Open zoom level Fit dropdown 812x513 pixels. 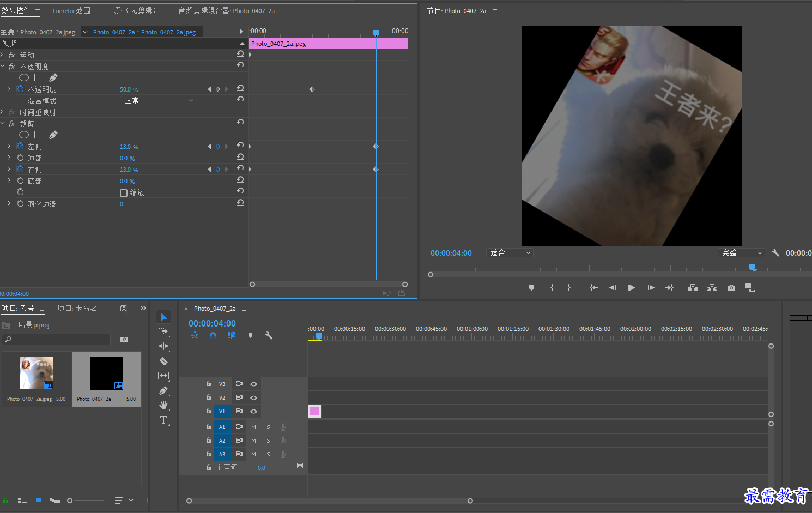pyautogui.click(x=510, y=252)
